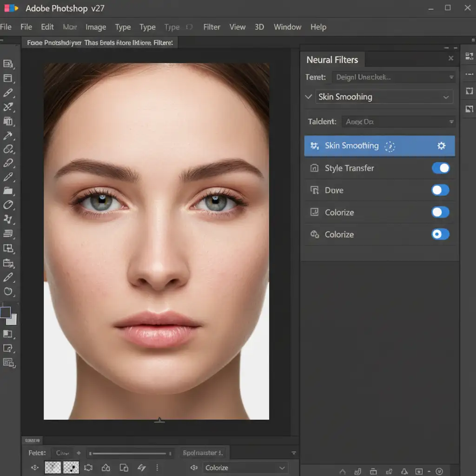The width and height of the screenshot is (476, 476).
Task: Click the vertical three-dots icon in bottom bar
Action: pyautogui.click(x=157, y=468)
